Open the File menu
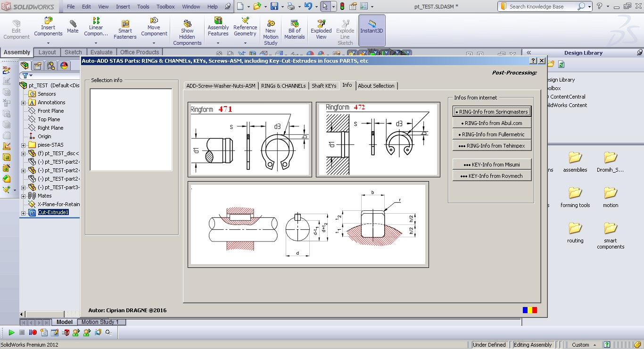Viewport: 644px width, 349px height. [x=71, y=7]
